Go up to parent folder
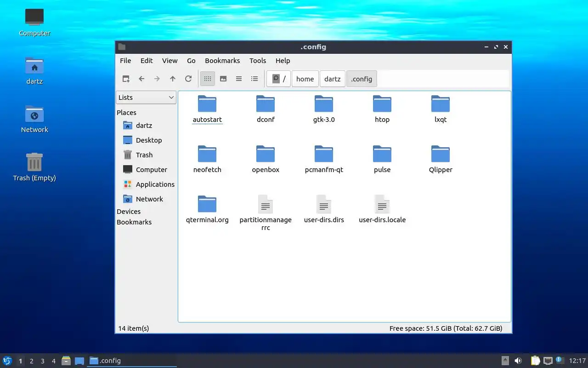Image resolution: width=588 pixels, height=368 pixels. click(173, 79)
